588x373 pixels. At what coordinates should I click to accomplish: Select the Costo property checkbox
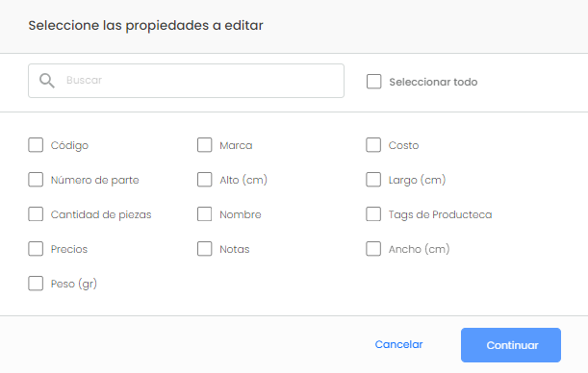(373, 145)
